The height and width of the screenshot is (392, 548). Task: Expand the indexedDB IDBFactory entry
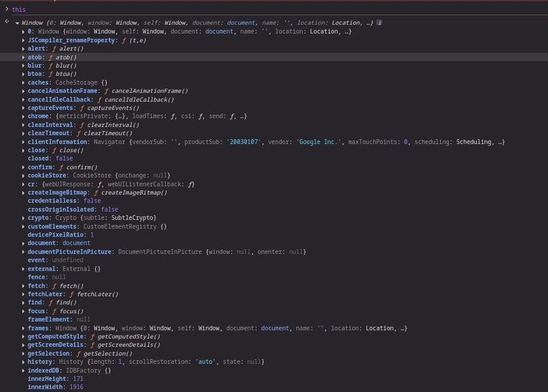click(23, 371)
